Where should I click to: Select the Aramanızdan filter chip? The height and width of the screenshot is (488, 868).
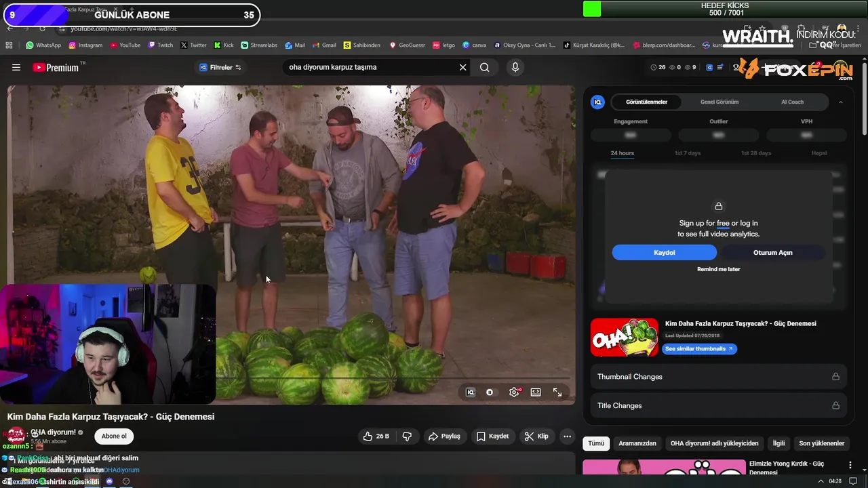[637, 443]
